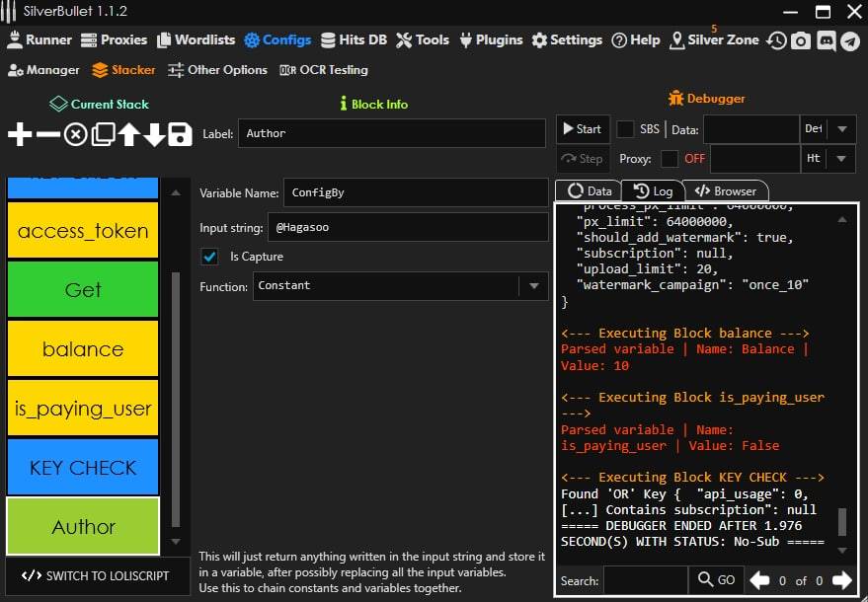Switch to the Browser tab

click(726, 191)
